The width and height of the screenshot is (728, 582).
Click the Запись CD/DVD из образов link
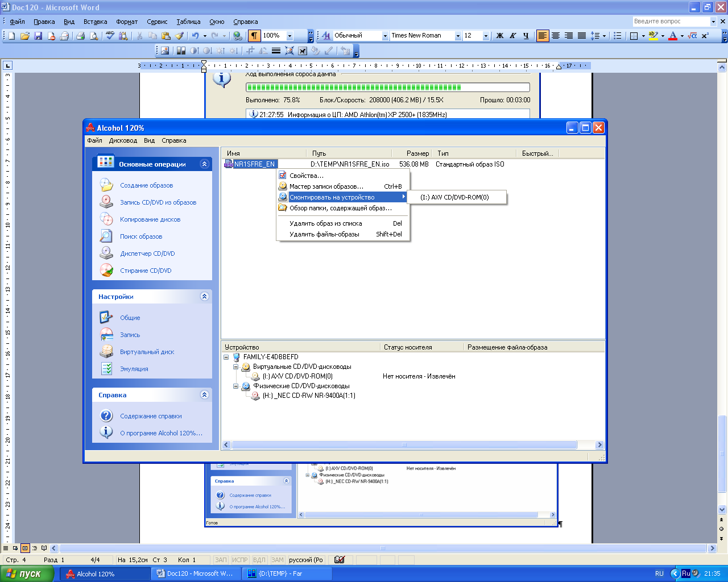coord(158,202)
